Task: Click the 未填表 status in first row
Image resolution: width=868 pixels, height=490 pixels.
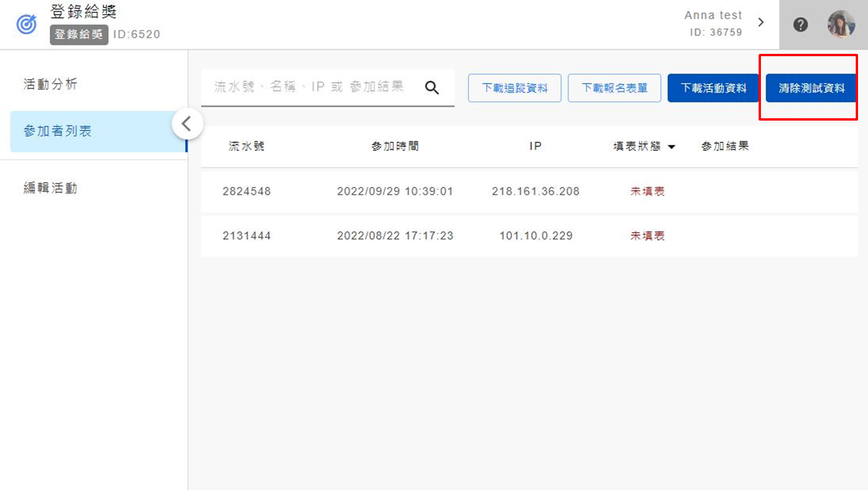Action: click(647, 191)
